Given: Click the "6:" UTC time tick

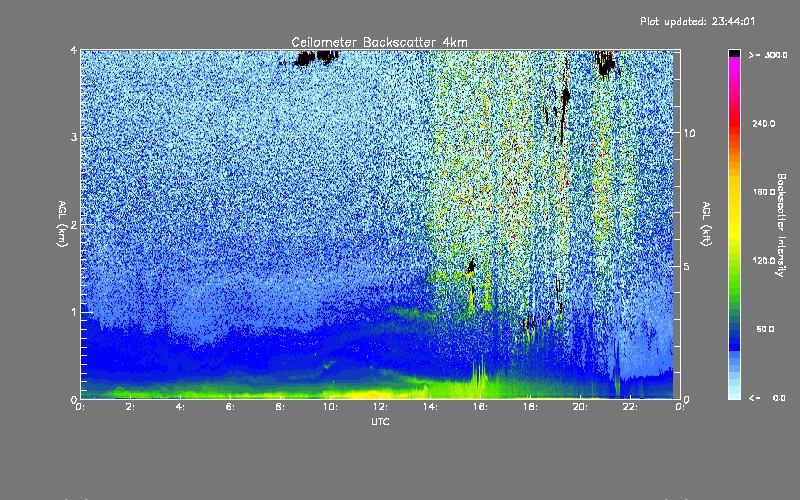Looking at the screenshot, I should [230, 407].
